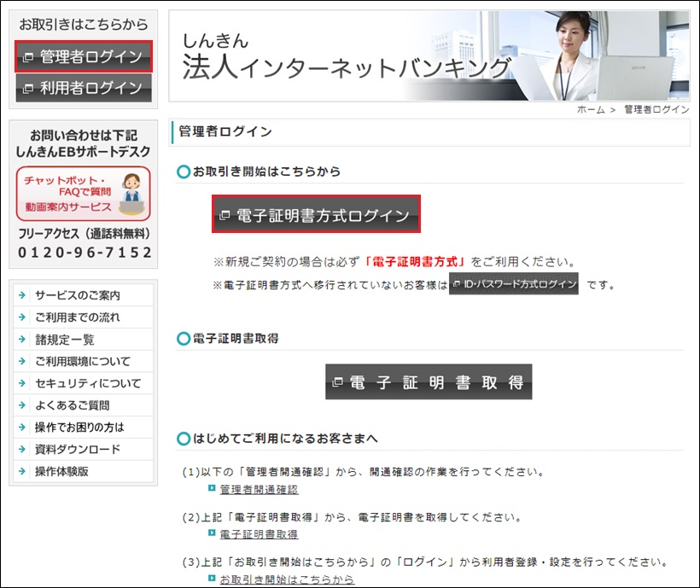Viewport: 700px width, 588px height.
Task: Click the ホーム breadcrumb link
Action: click(x=591, y=110)
